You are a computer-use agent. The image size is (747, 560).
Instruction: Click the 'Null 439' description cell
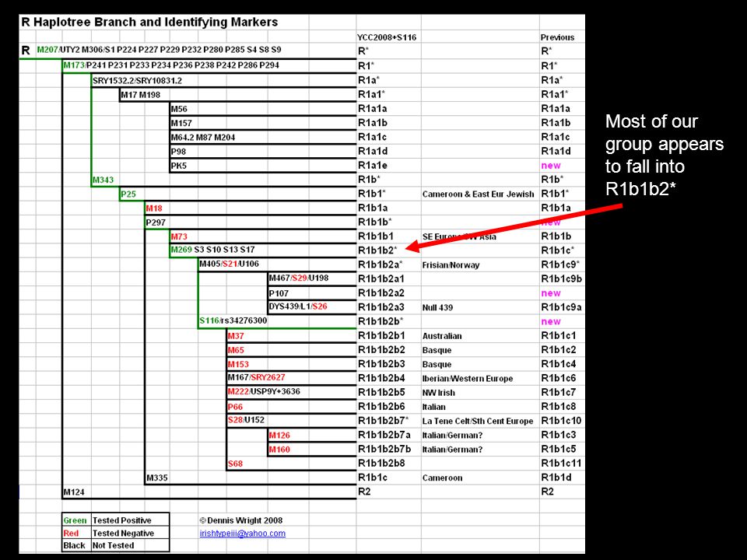point(437,308)
